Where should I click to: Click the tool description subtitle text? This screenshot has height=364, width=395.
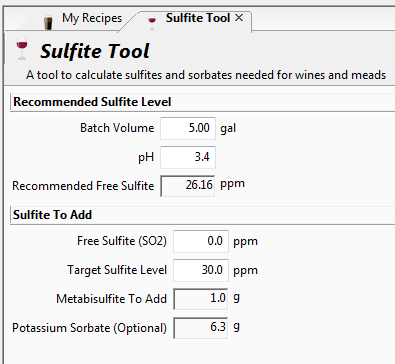pyautogui.click(x=206, y=75)
